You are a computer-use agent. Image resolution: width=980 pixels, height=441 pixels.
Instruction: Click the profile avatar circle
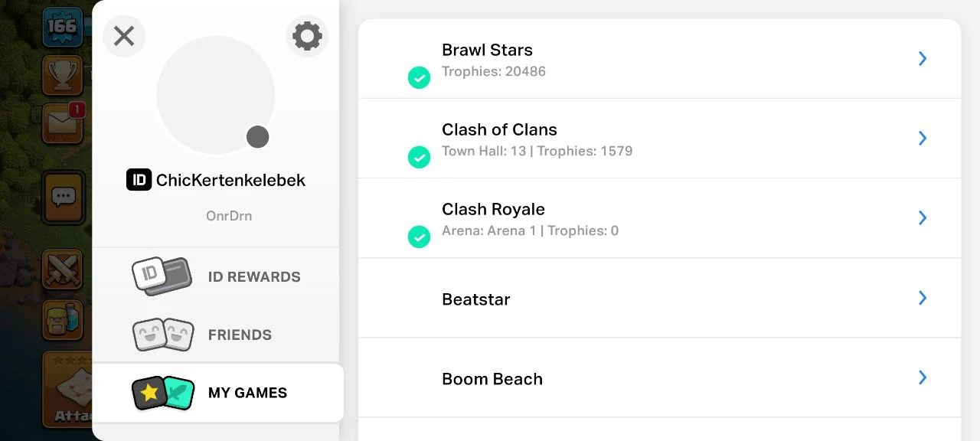(216, 95)
